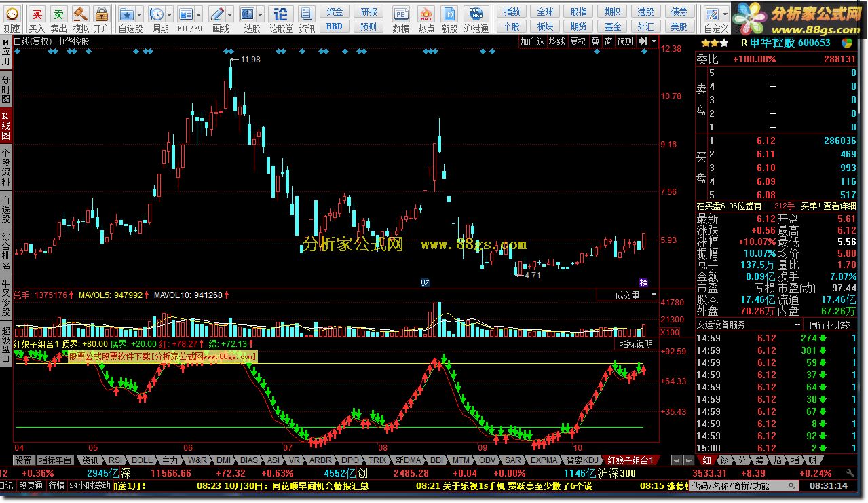Select the 背离KDJ indicator tab
This screenshot has height=503, width=868.
(584, 460)
